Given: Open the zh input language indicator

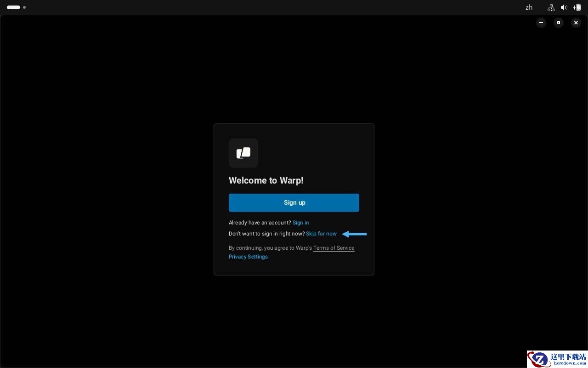Looking at the screenshot, I should tap(529, 7).
